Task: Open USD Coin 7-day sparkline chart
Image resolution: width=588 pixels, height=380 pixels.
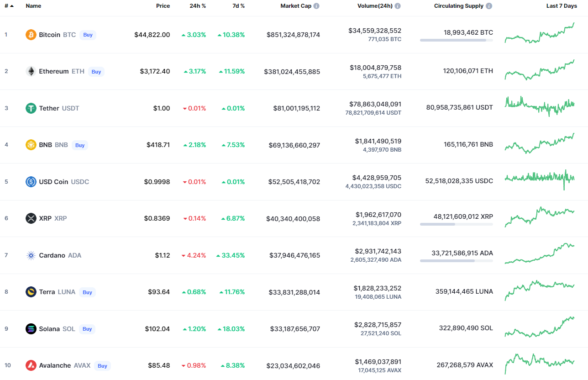Action: pos(540,179)
